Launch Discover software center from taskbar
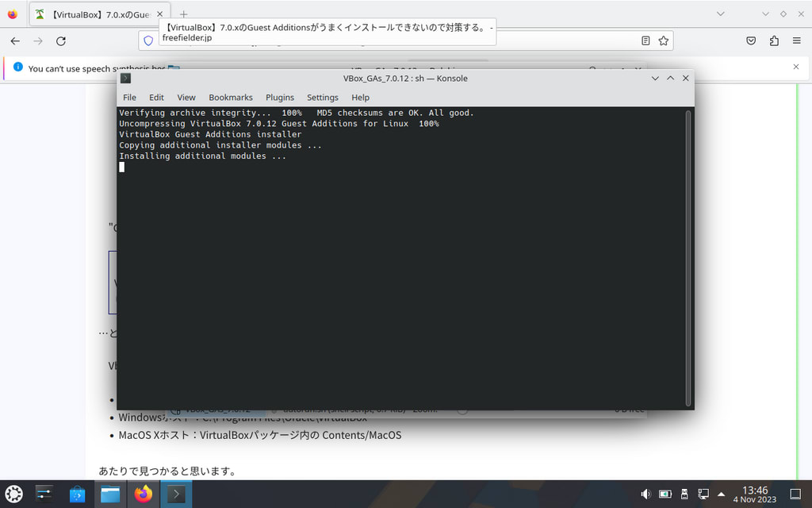Image resolution: width=812 pixels, height=508 pixels. 77,494
